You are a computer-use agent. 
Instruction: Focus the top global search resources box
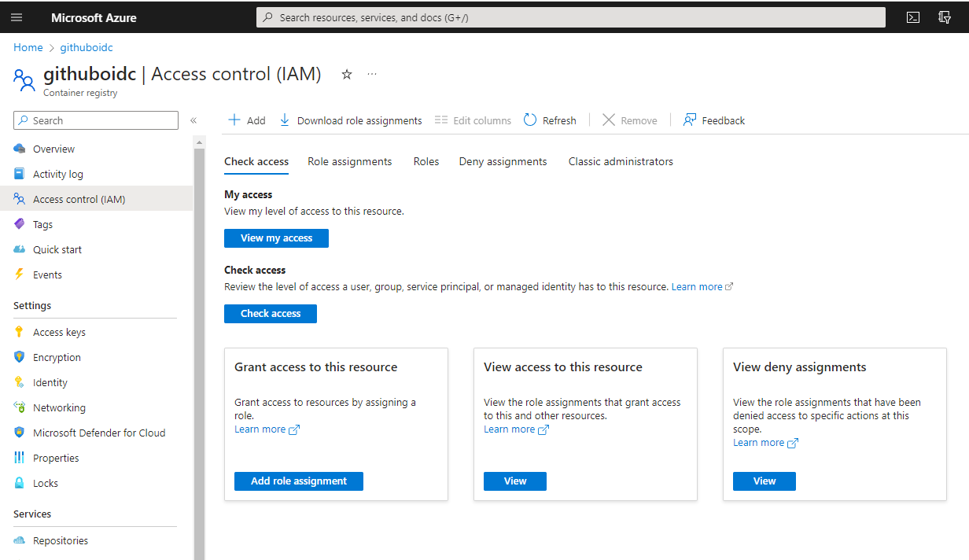571,17
